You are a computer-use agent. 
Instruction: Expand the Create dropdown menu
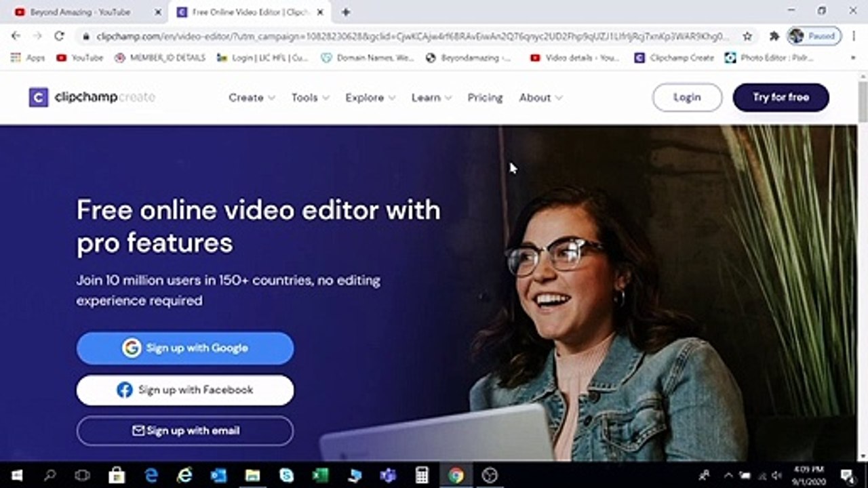(252, 98)
